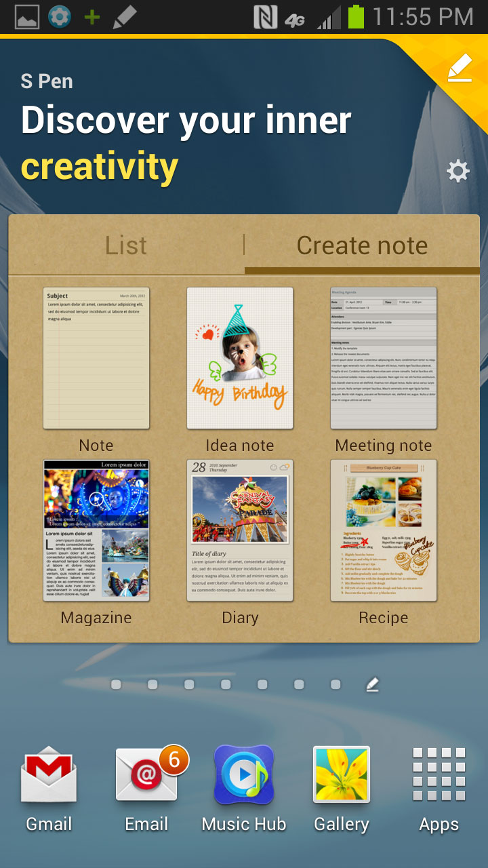This screenshot has height=868, width=488.
Task: Tap the second page indicator dot
Action: (152, 685)
